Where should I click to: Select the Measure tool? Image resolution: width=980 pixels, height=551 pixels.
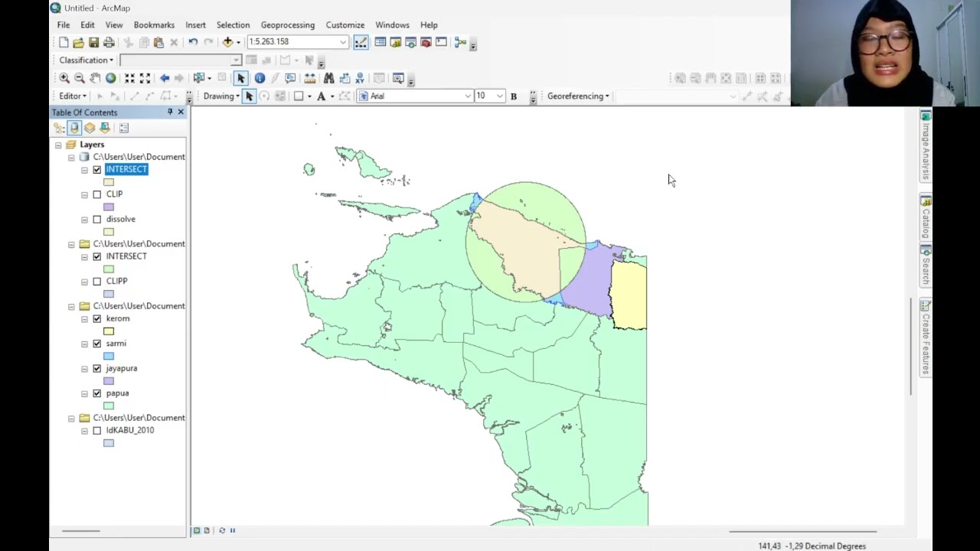[309, 78]
